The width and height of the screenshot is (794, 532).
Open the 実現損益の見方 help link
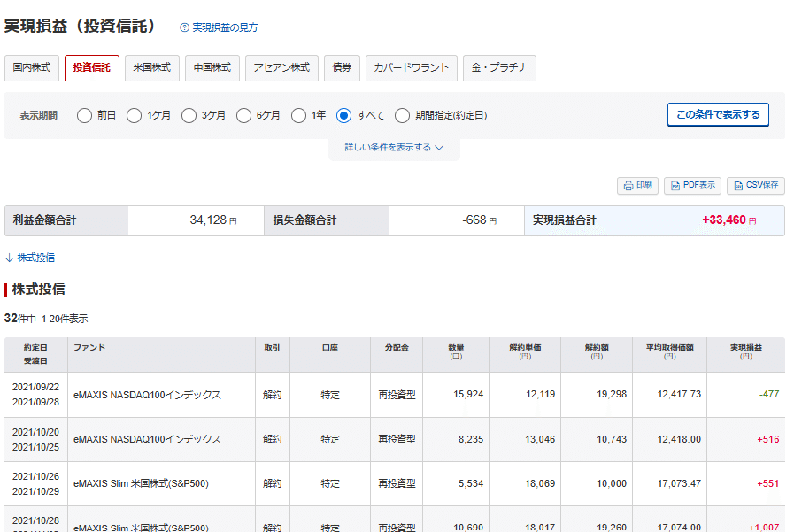225,27
